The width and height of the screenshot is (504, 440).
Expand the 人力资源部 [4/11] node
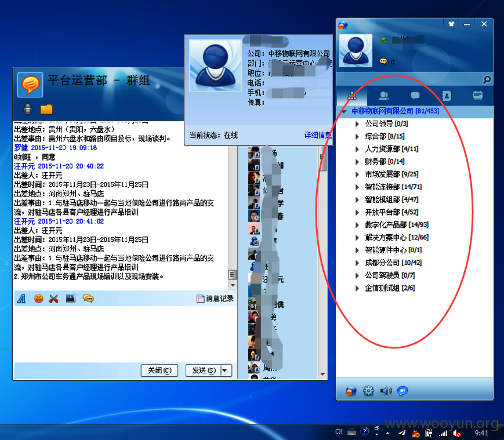(357, 149)
